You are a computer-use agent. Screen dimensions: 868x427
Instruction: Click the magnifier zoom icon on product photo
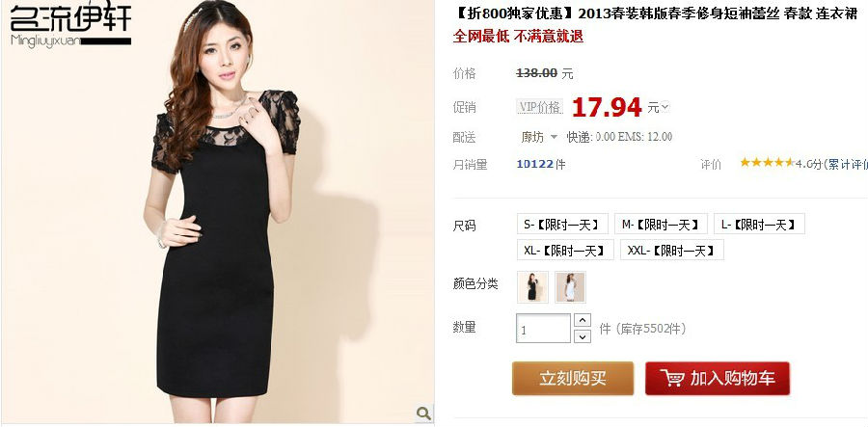423,413
